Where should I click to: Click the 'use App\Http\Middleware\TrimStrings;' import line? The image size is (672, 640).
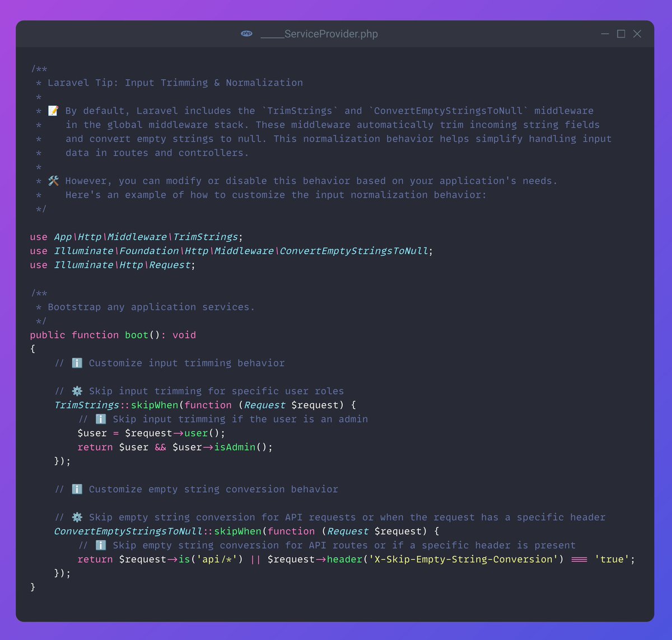(x=137, y=237)
